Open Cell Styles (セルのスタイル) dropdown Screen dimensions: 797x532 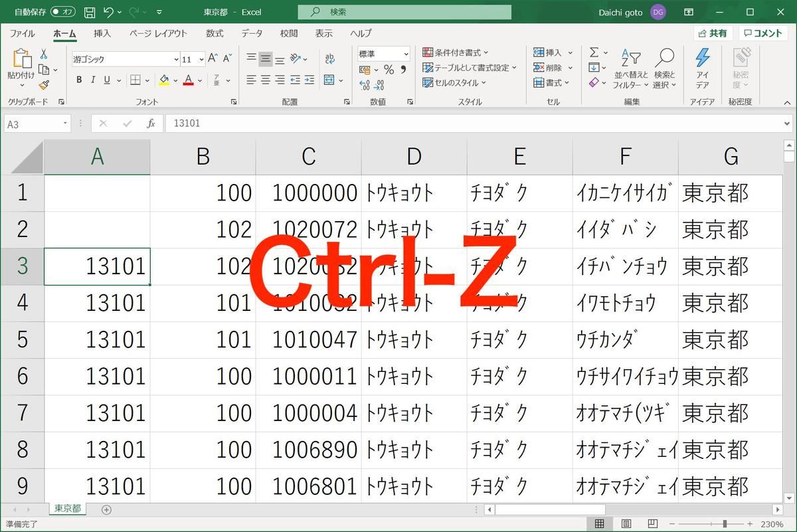(x=454, y=83)
